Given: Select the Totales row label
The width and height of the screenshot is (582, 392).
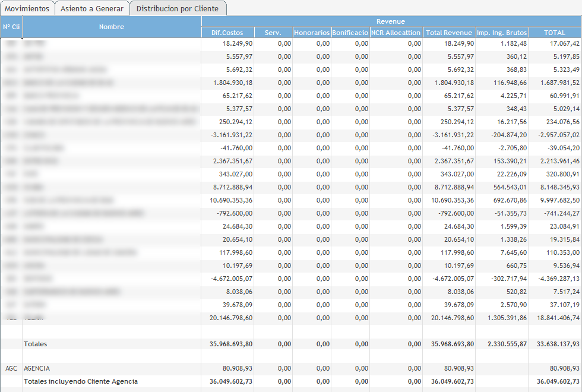Looking at the screenshot, I should pos(36,344).
